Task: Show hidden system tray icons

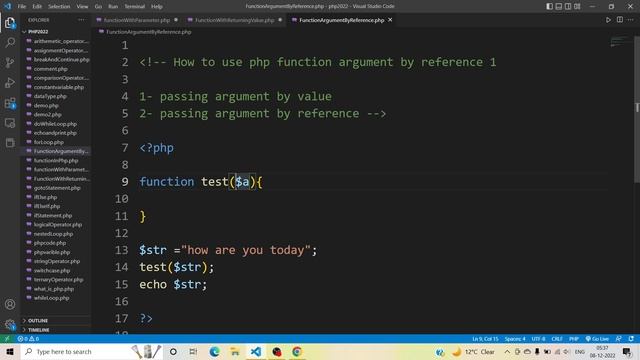Action: click(x=507, y=351)
